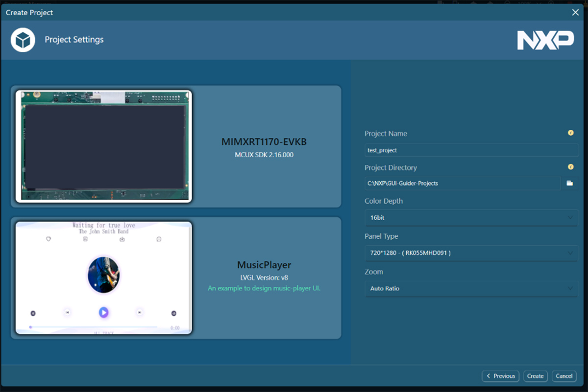The width and height of the screenshot is (588, 392).
Task: Click the Create button
Action: tap(535, 376)
